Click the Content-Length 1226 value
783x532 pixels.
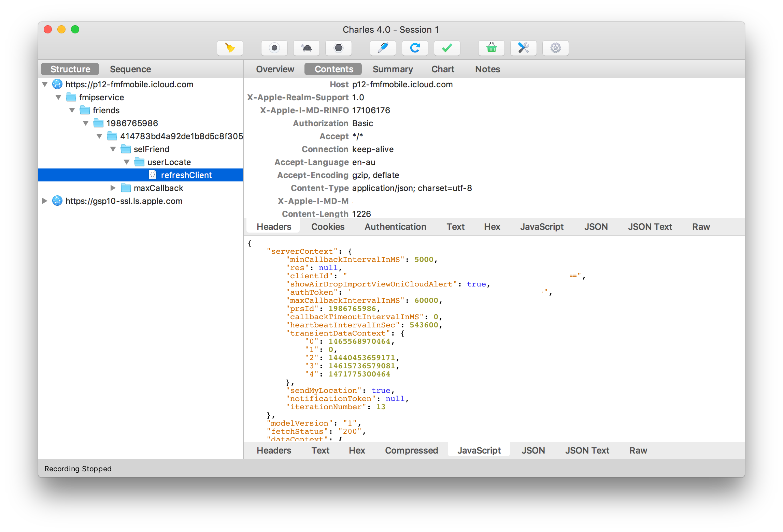[x=361, y=214]
